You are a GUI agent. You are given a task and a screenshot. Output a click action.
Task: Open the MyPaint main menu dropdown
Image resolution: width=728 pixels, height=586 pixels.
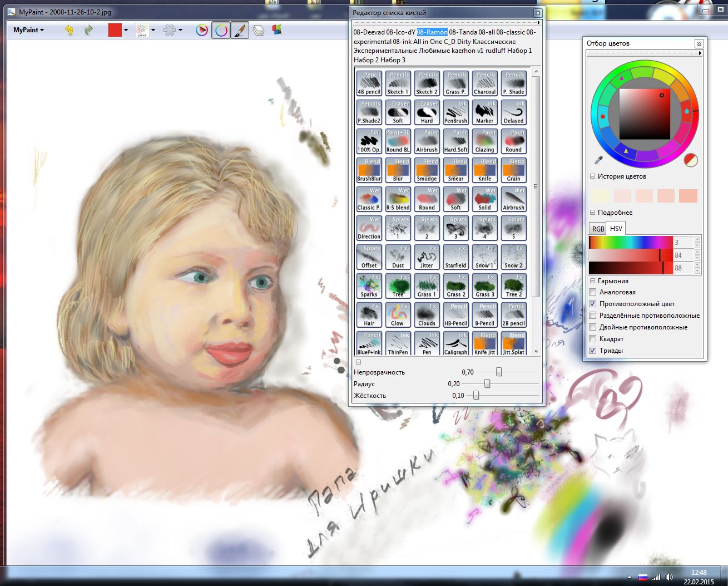28,30
